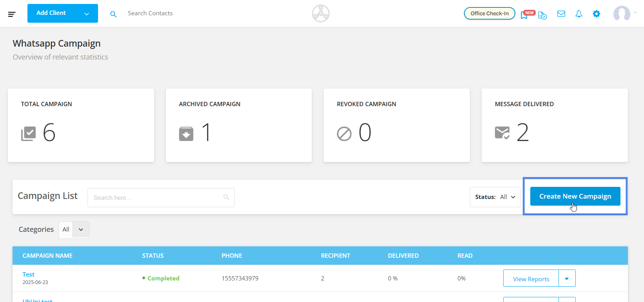644x302 pixels.
Task: Open the Status All dropdown
Action: coord(495,197)
